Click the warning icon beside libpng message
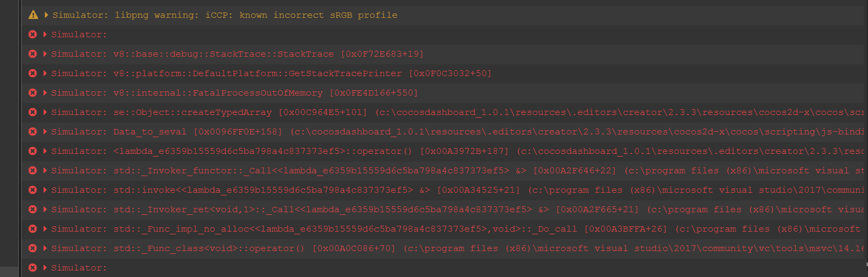868x277 pixels. (33, 15)
